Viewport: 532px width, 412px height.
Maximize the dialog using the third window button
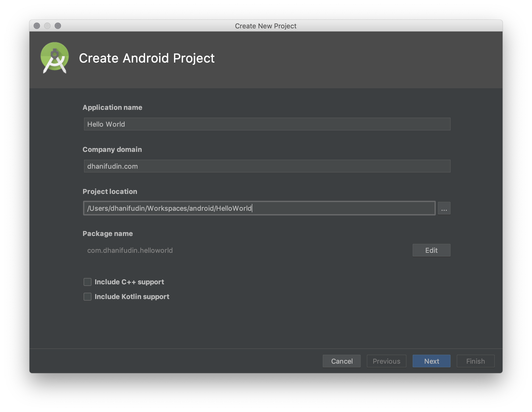coord(58,26)
